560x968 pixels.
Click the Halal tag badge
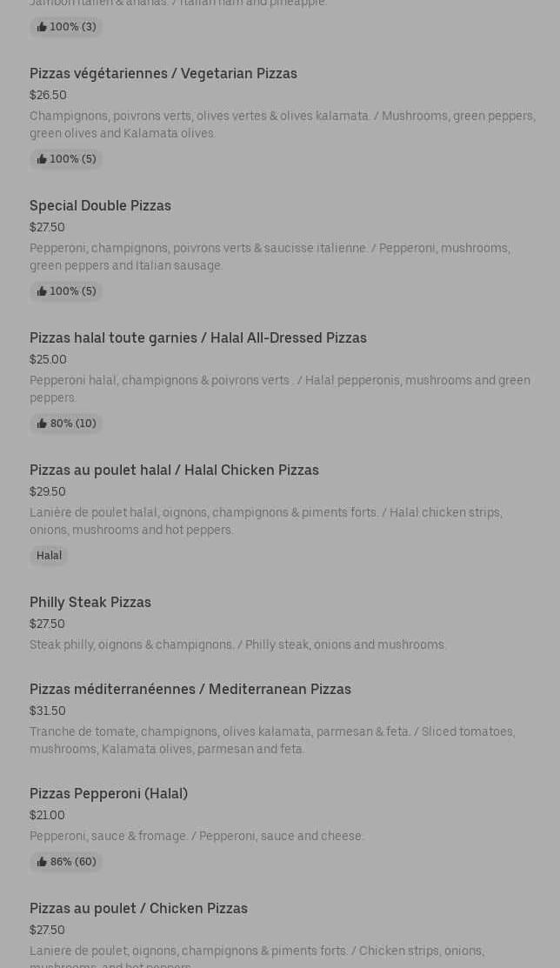49,556
